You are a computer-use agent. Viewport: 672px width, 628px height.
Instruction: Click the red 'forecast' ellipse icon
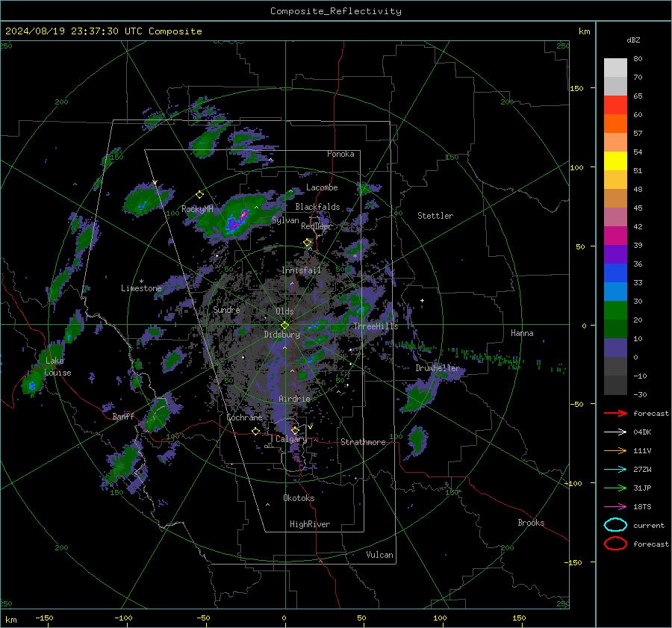pyautogui.click(x=615, y=544)
